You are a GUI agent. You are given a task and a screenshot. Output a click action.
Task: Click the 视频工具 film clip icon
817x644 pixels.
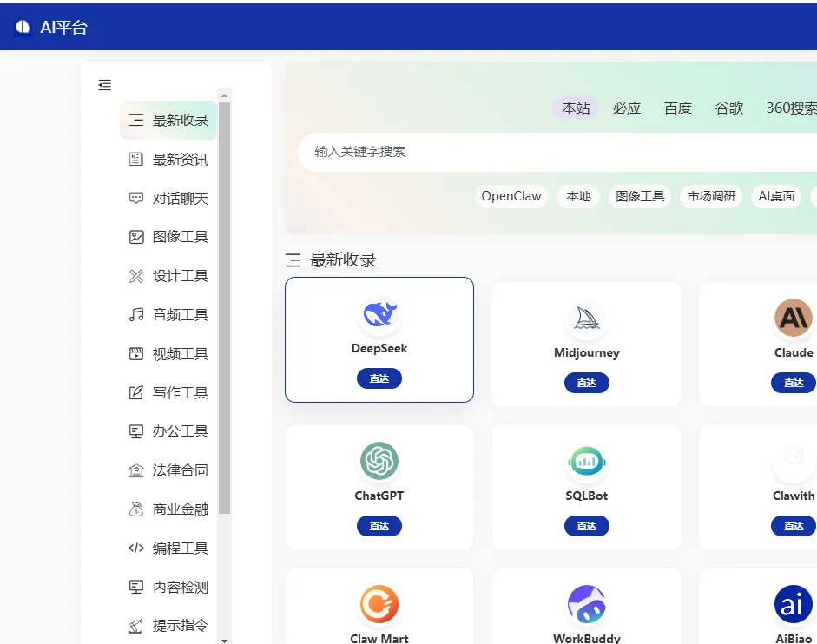(x=136, y=354)
